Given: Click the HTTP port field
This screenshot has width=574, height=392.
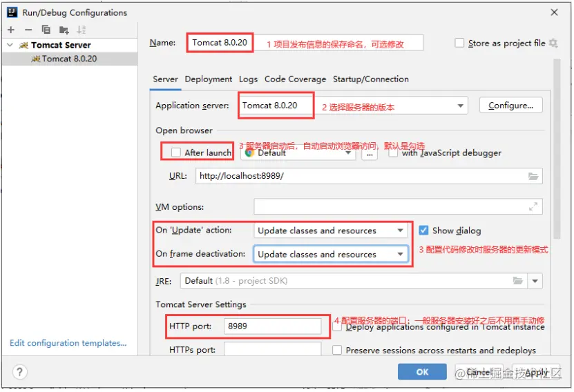Looking at the screenshot, I should pyautogui.click(x=272, y=326).
